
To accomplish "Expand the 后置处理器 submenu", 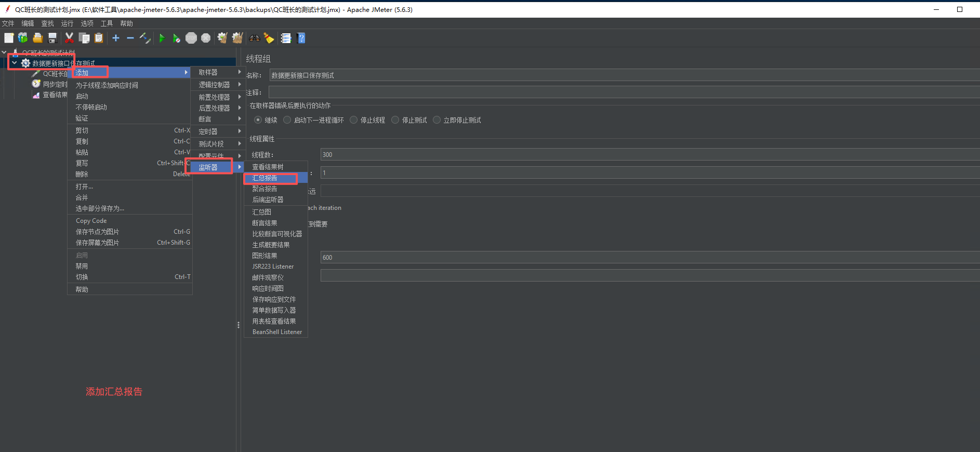I will [217, 108].
